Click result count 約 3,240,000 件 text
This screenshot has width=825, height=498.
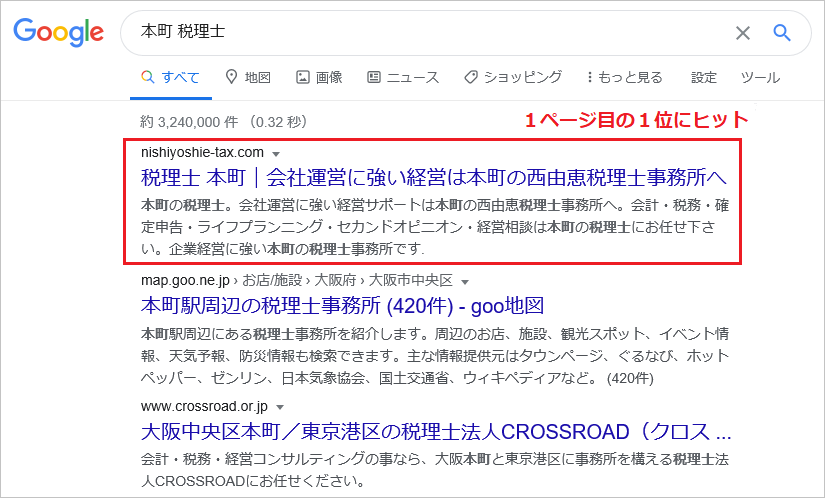[x=189, y=122]
